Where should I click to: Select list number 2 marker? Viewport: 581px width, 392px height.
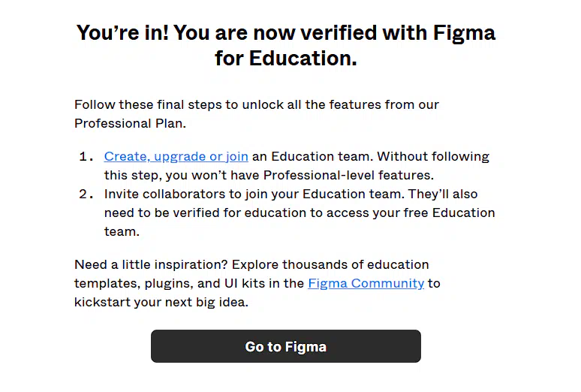(86, 194)
